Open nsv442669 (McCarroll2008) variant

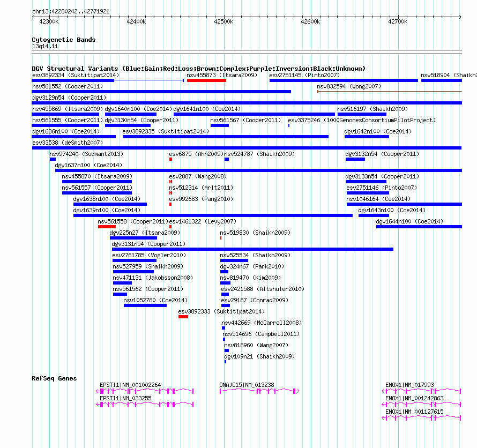(x=223, y=328)
